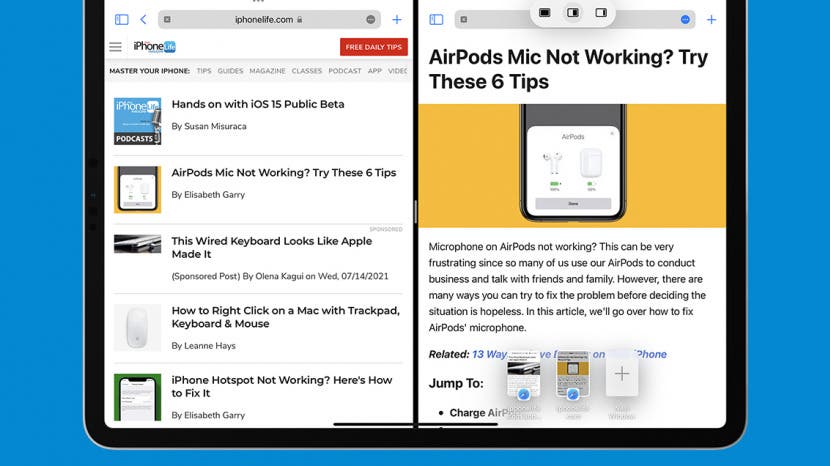Click the AirPods article thumbnail in list
The width and height of the screenshot is (830, 466).
point(138,190)
